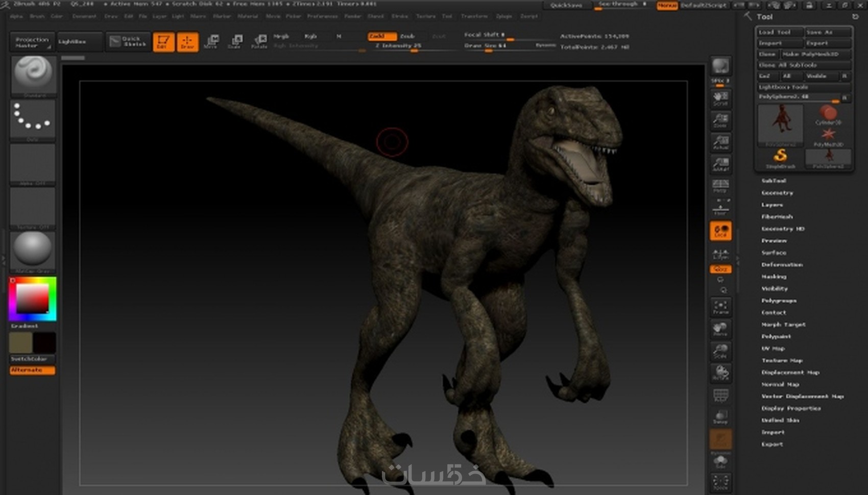Click the Alternate color button
The image size is (868, 495).
tap(32, 370)
